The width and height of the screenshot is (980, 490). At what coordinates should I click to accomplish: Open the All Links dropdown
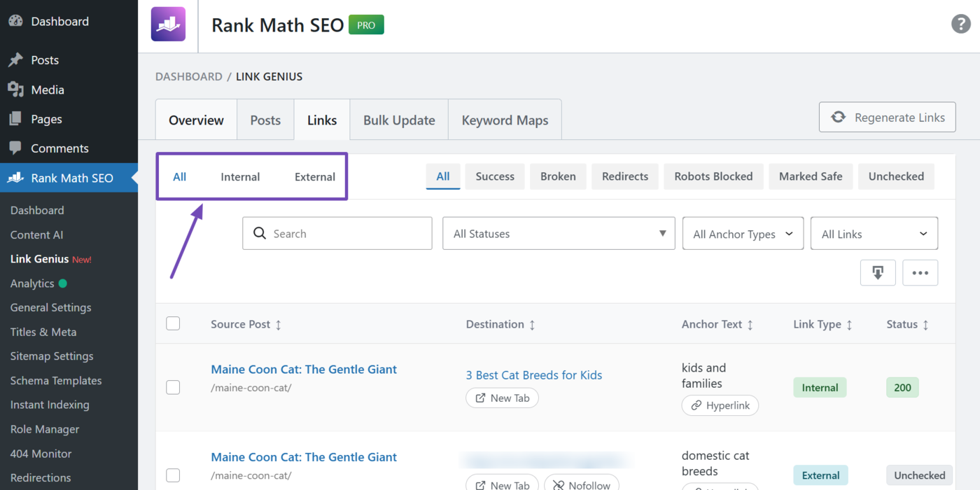(874, 234)
